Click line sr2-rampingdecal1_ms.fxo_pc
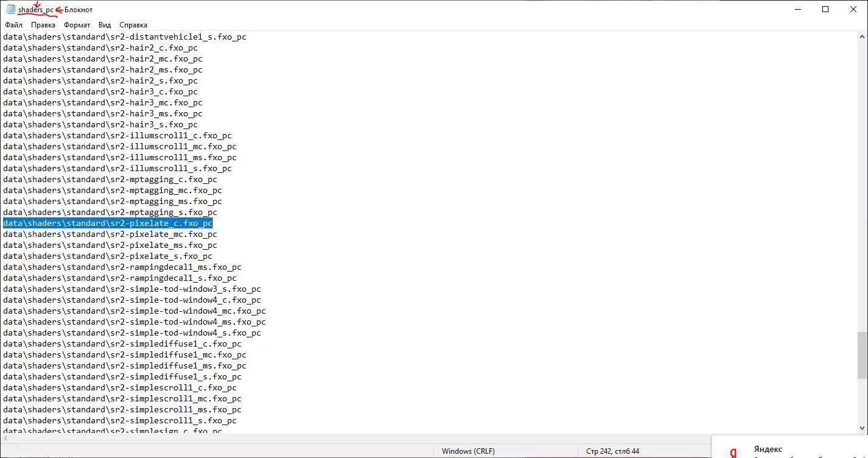This screenshot has height=458, width=868. [x=122, y=267]
